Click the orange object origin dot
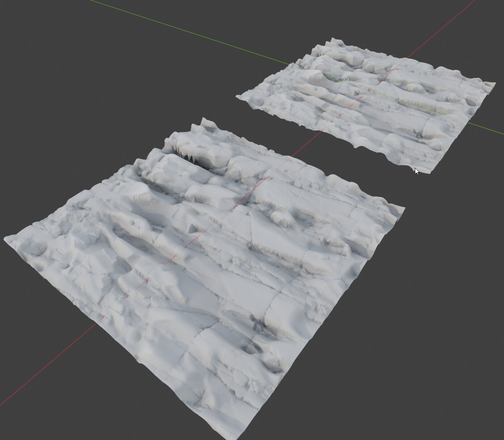504x440 pixels. click(x=369, y=90)
